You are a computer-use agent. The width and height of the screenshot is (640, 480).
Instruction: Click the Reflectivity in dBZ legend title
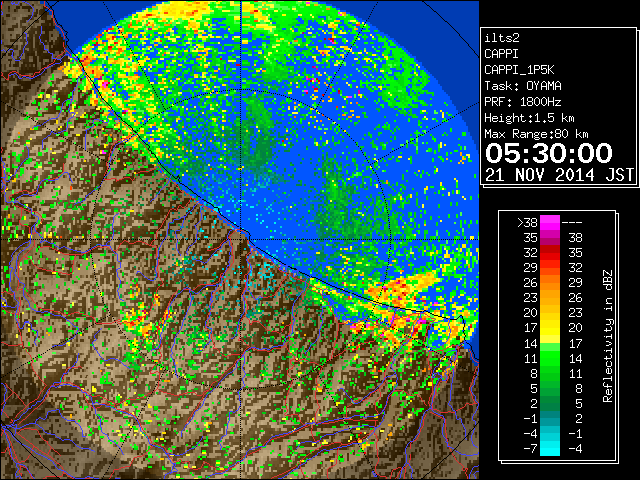[x=607, y=336]
